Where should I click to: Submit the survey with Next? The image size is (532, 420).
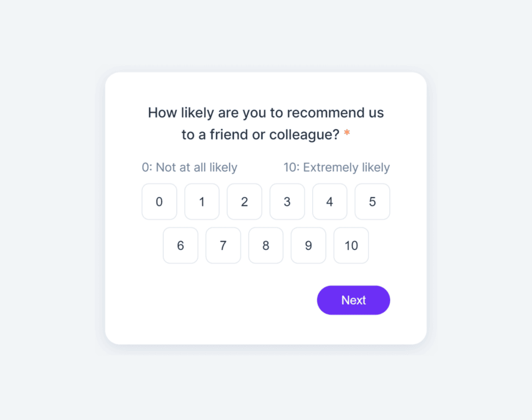[x=353, y=300]
